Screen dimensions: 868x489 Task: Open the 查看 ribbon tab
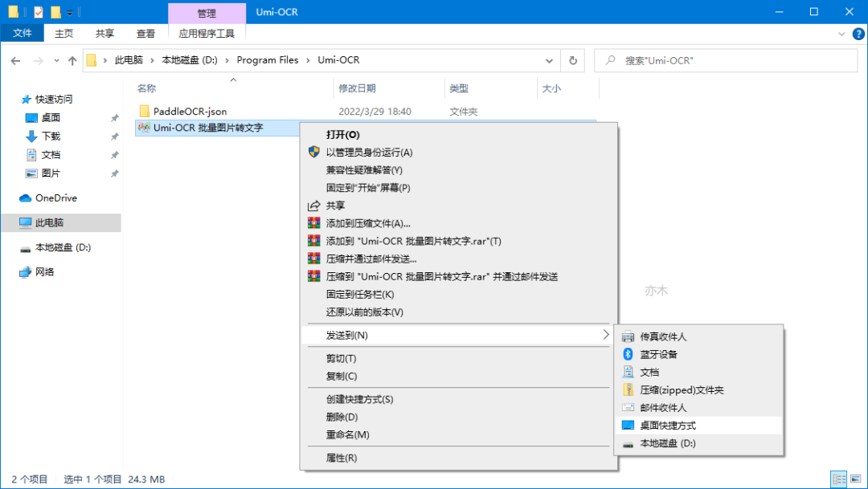(145, 33)
